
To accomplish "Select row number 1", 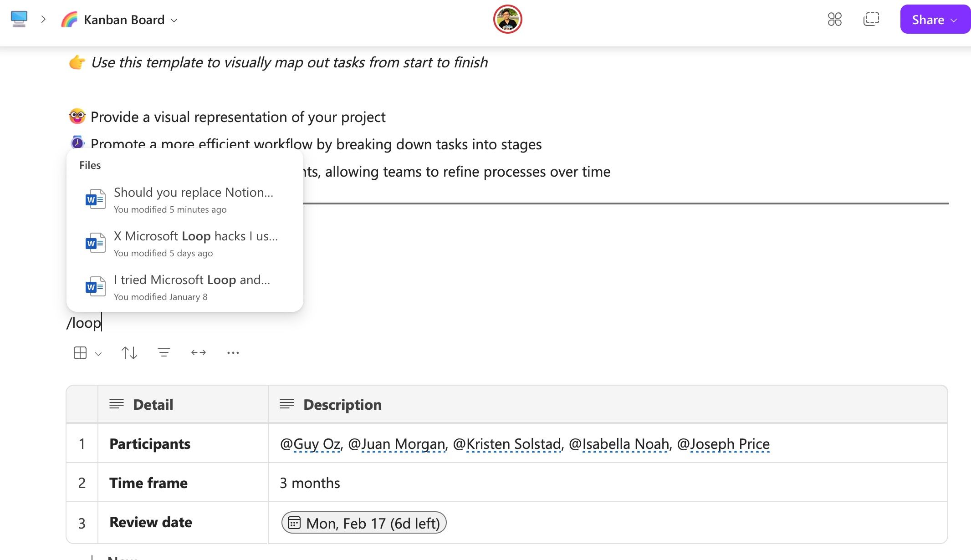I will pyautogui.click(x=82, y=443).
